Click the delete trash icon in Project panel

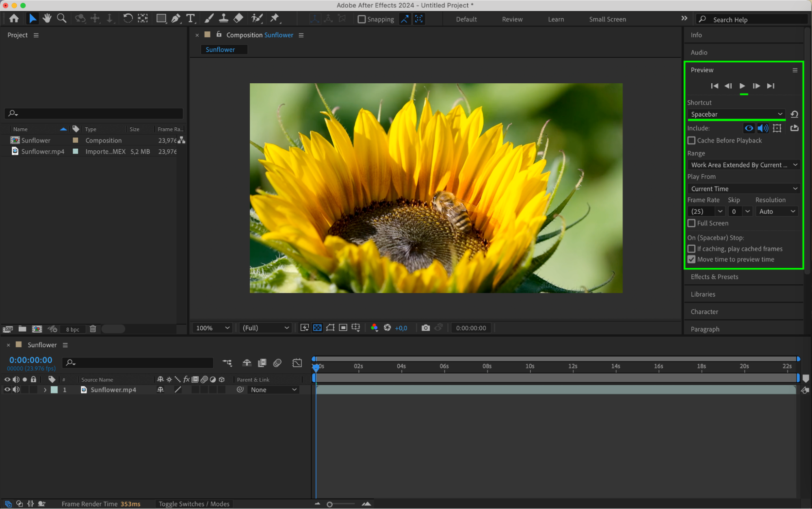tap(93, 329)
